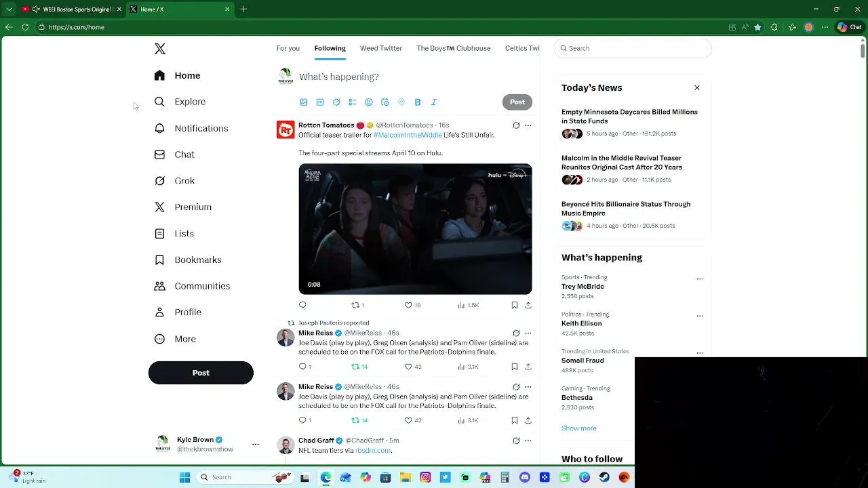Click the X logo in the sidebar
868x488 pixels.
(x=160, y=49)
